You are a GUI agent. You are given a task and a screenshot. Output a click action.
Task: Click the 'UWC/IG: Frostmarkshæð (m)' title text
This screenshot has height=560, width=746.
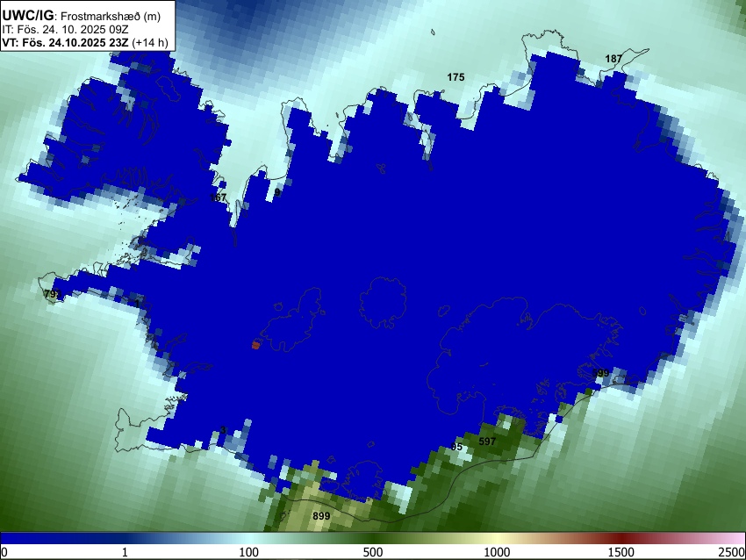coord(82,16)
